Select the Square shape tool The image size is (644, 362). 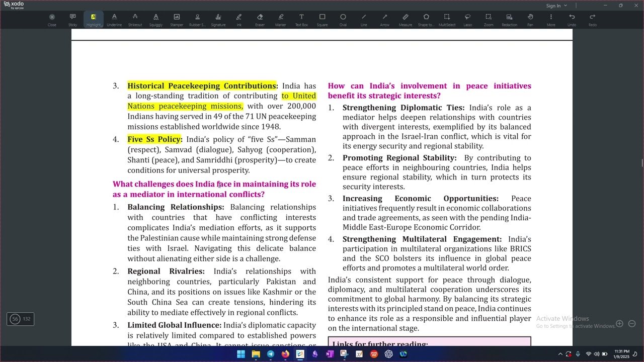pos(322,20)
